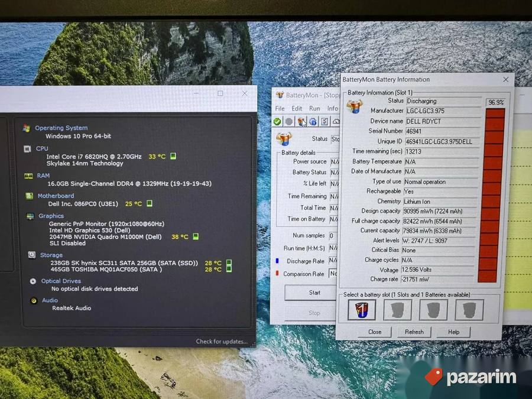Select the second greyed battery slot
The height and width of the screenshot is (399, 532).
398,309
